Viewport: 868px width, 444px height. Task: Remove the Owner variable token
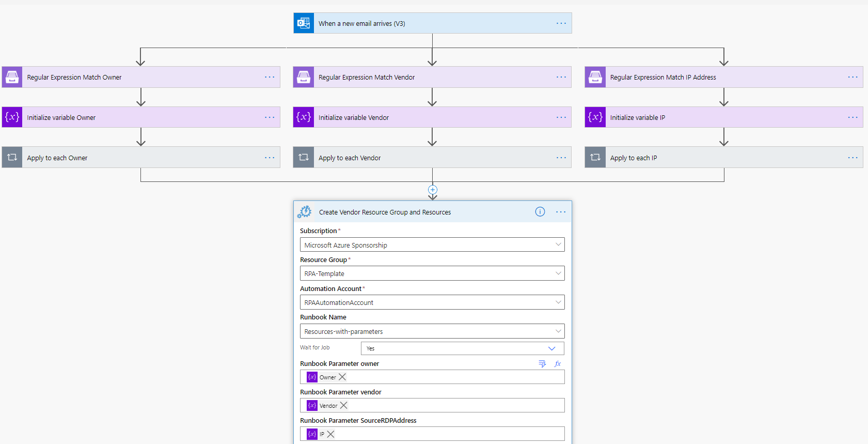pos(342,377)
